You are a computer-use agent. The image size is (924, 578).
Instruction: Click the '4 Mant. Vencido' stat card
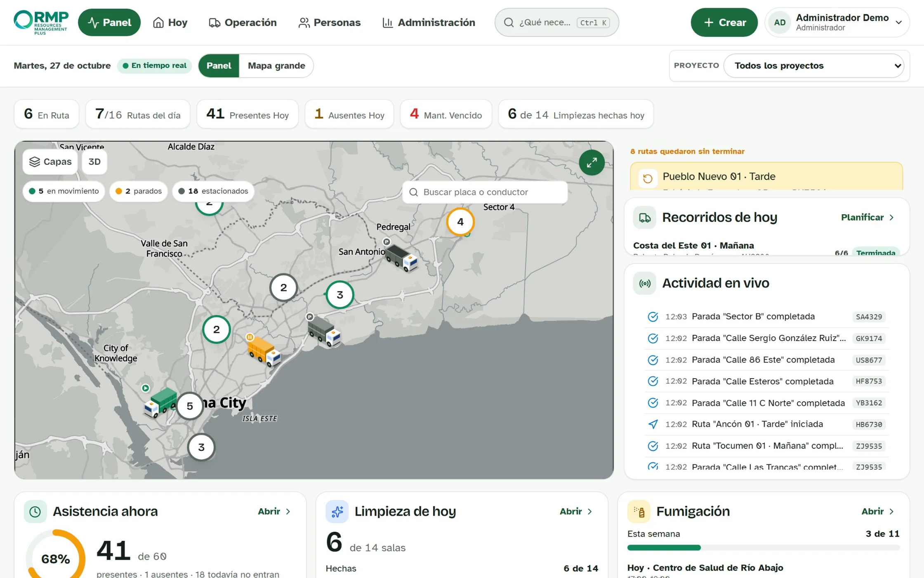pyautogui.click(x=446, y=114)
